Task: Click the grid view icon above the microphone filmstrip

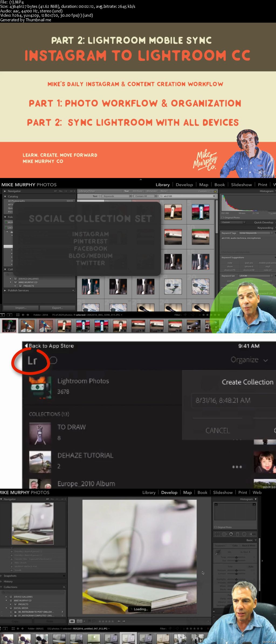Action: [18, 315]
